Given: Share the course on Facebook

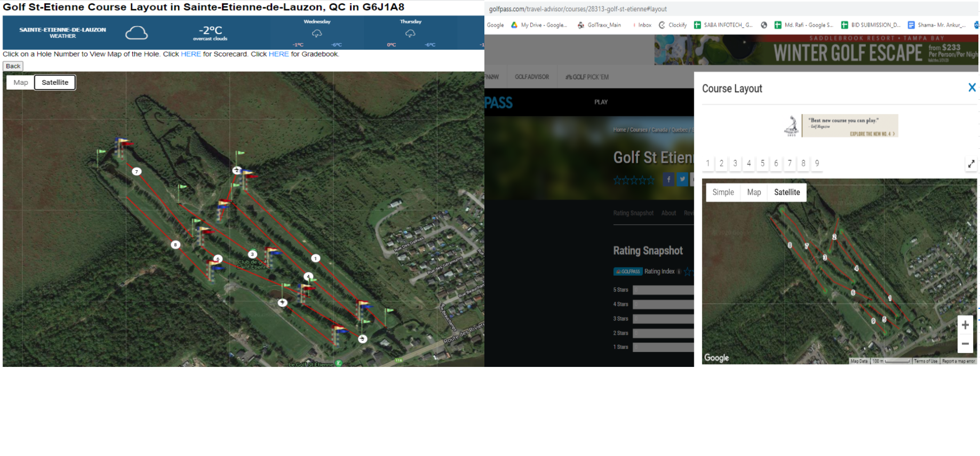Looking at the screenshot, I should 668,180.
